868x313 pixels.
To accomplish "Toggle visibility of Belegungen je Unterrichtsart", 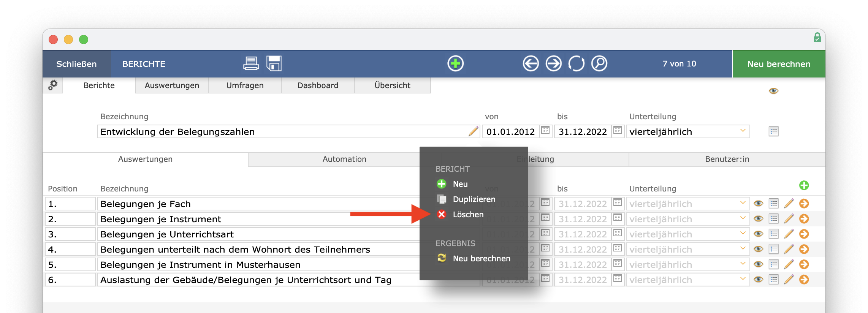I will (759, 234).
